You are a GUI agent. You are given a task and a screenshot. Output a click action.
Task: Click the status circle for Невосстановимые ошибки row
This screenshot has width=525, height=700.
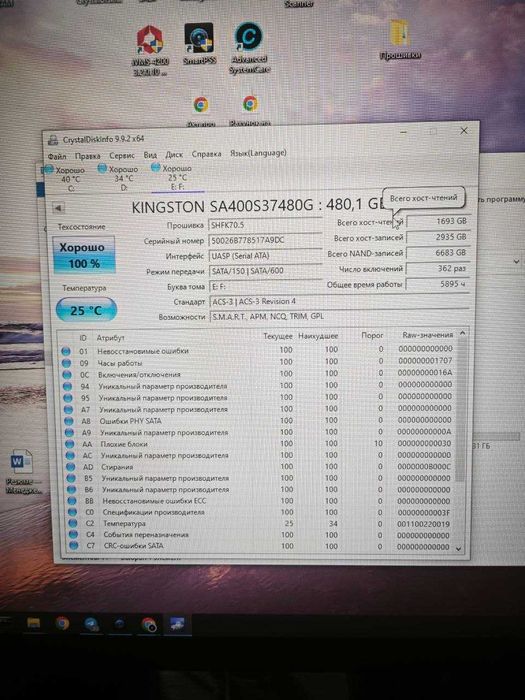(x=66, y=351)
